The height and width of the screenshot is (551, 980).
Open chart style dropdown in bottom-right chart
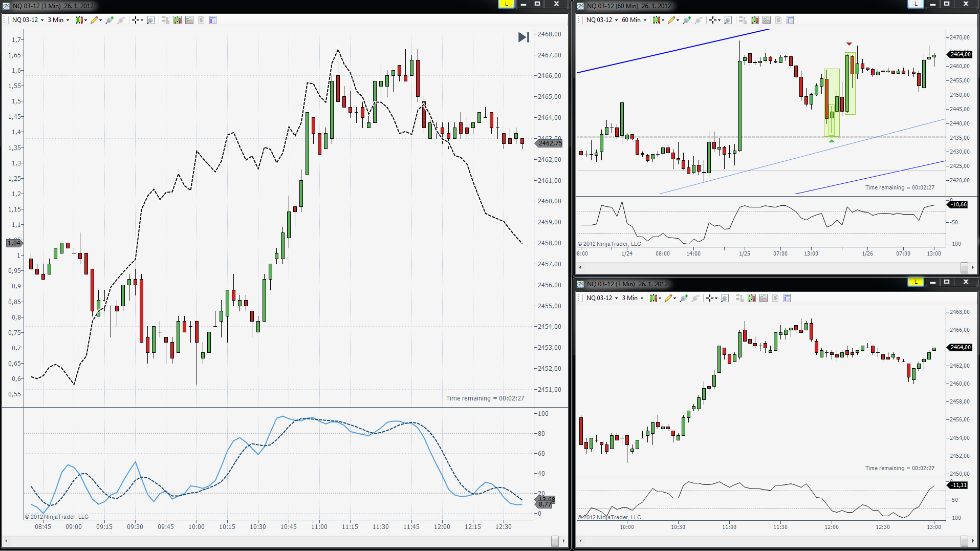tap(656, 298)
